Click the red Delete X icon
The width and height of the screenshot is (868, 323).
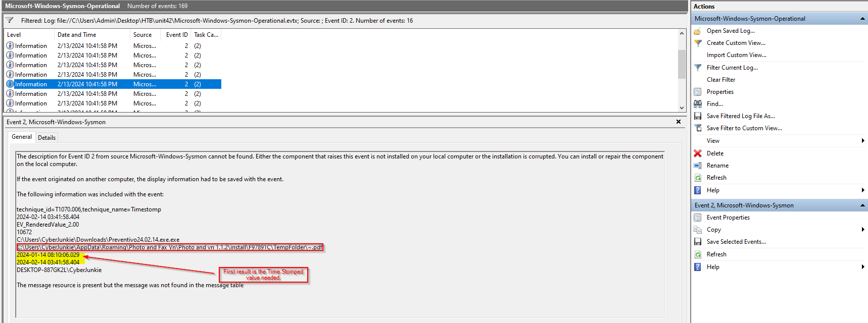click(698, 153)
